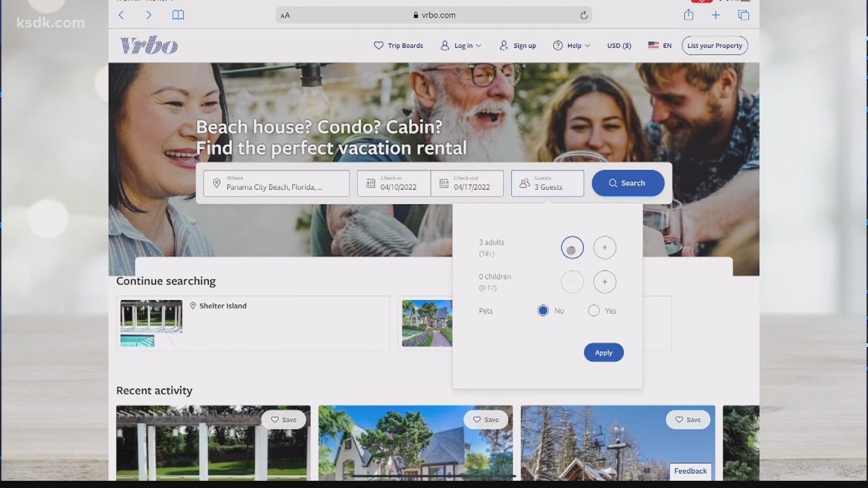Open the snowy ski lift listing photo

click(x=618, y=443)
